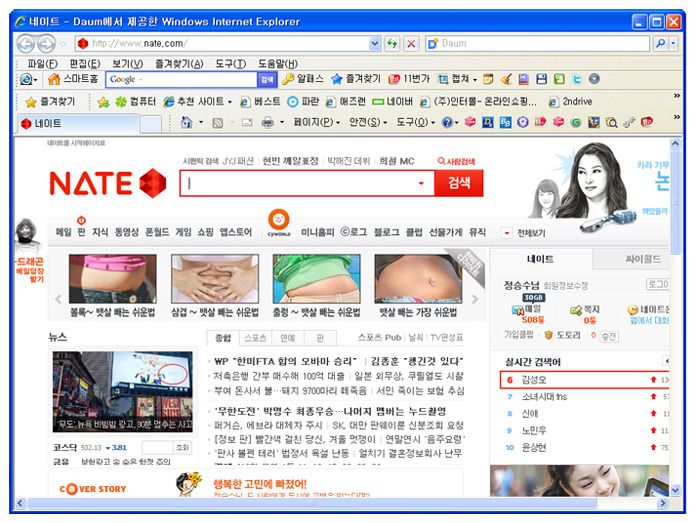
Task: Open the 도움말(H) menu
Action: coord(278,64)
